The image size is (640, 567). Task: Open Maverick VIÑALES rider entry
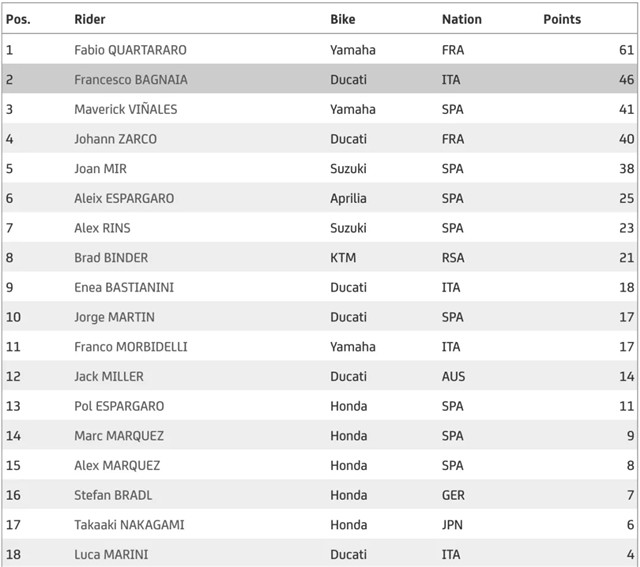pos(126,109)
